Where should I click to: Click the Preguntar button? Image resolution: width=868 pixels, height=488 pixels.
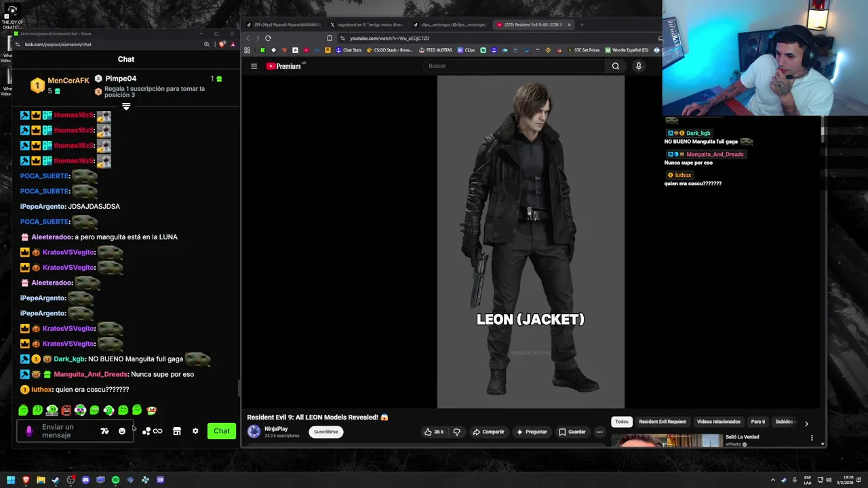tap(532, 432)
